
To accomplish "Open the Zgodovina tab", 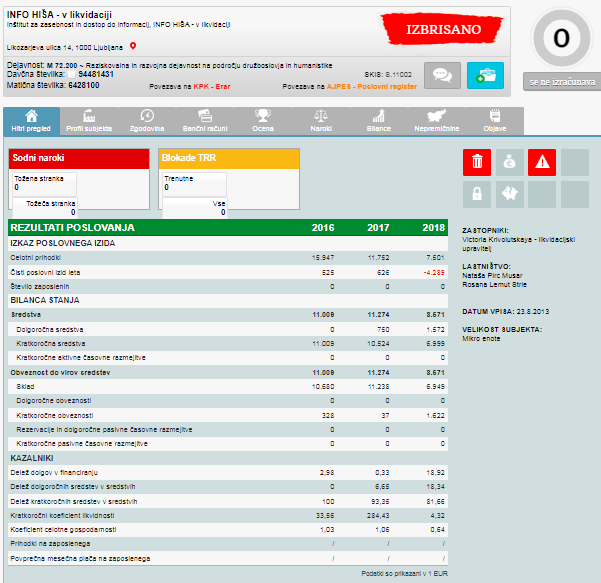I will point(147,122).
